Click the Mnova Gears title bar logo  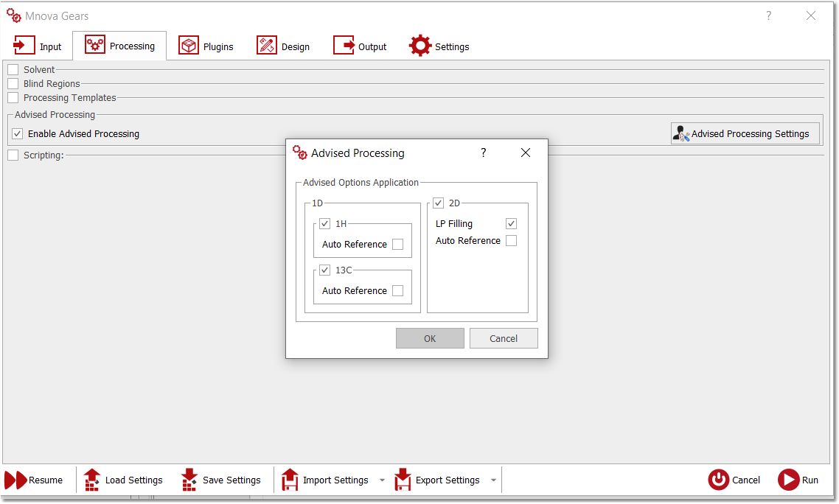(14, 15)
